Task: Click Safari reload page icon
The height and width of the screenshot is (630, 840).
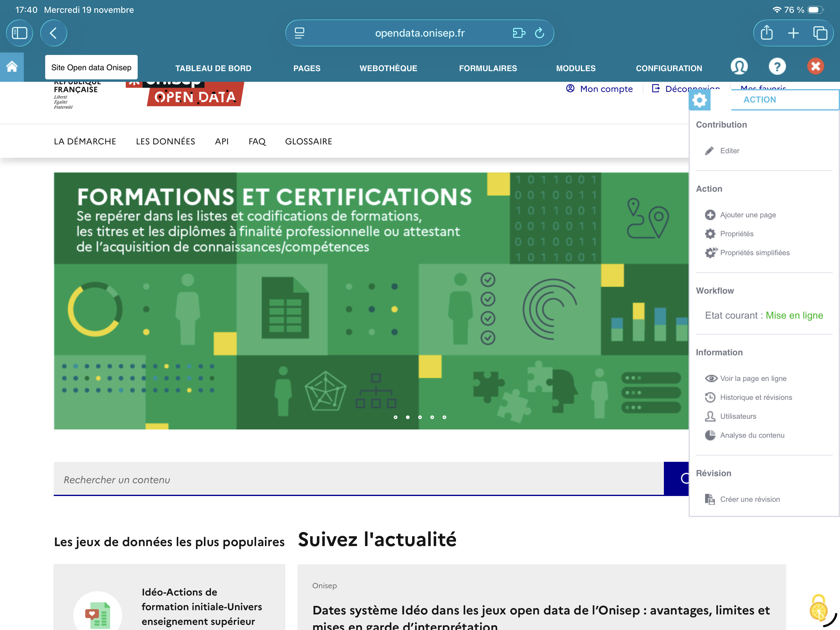Action: 539,33
